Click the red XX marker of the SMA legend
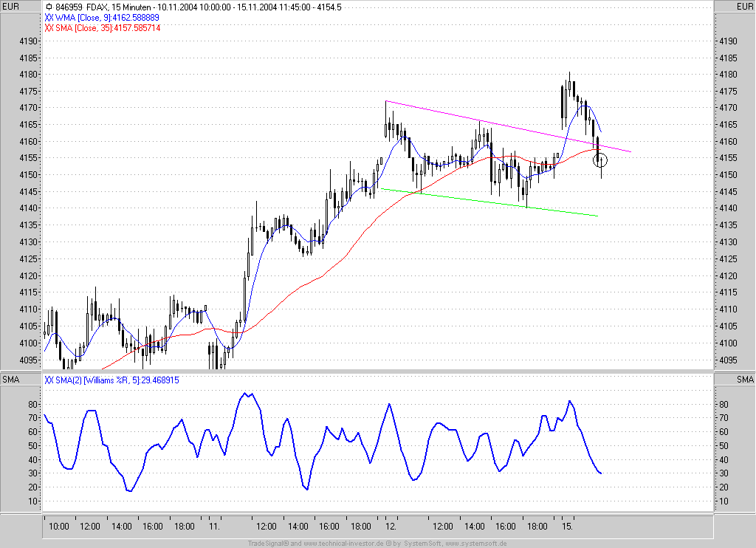756x548 pixels. pyautogui.click(x=49, y=28)
